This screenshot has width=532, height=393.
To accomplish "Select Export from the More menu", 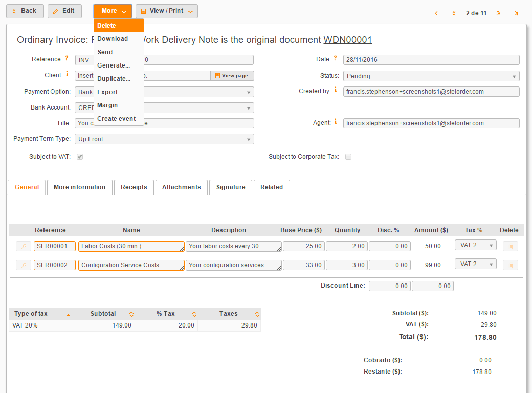I will point(119,92).
